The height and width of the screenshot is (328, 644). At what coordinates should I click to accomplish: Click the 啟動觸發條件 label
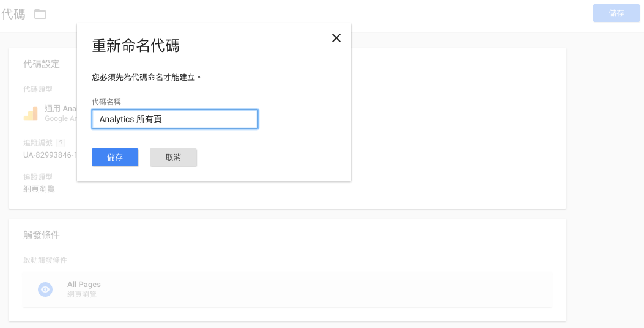45,260
